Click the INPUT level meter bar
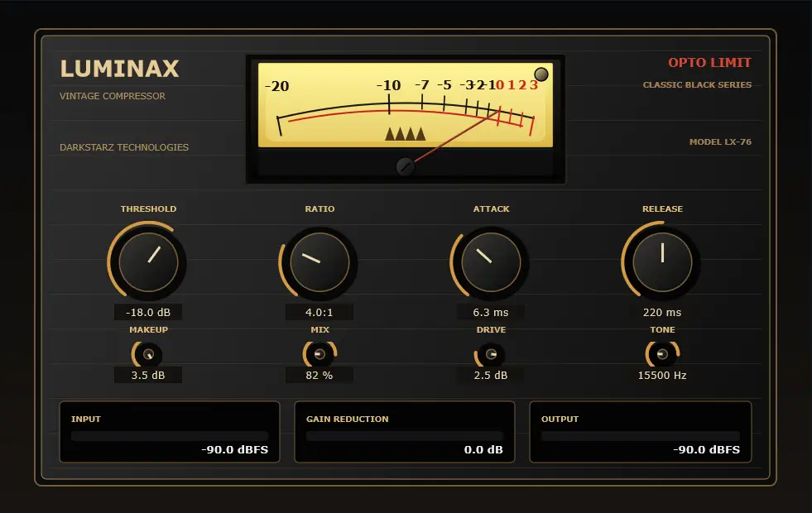This screenshot has width=812, height=513. [x=170, y=436]
